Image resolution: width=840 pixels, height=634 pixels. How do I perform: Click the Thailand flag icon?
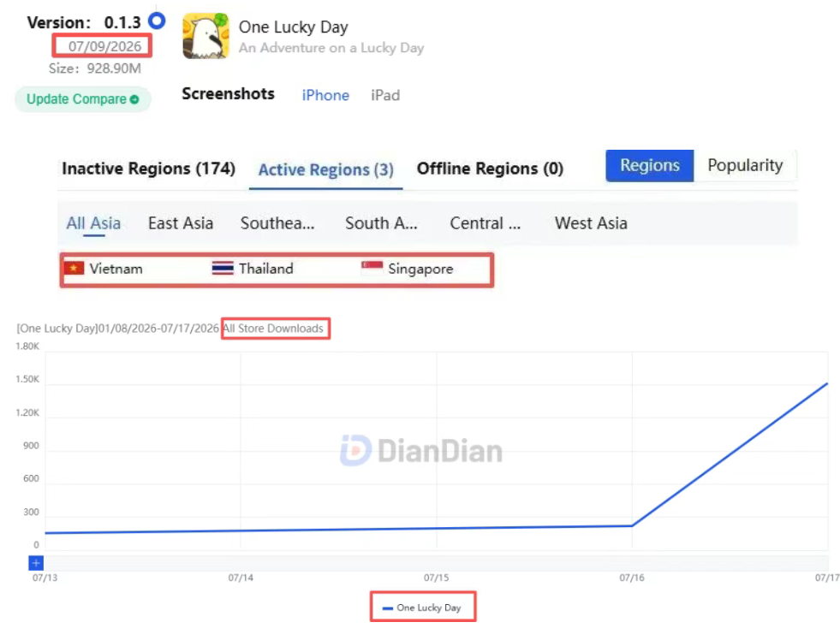point(223,268)
